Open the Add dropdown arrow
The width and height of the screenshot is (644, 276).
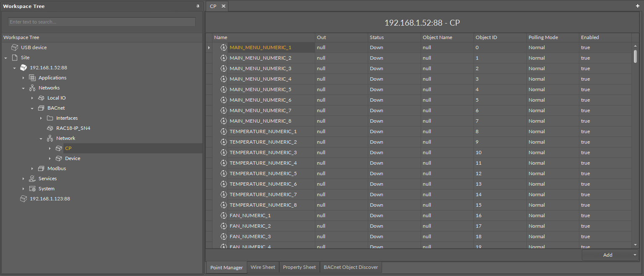point(635,255)
